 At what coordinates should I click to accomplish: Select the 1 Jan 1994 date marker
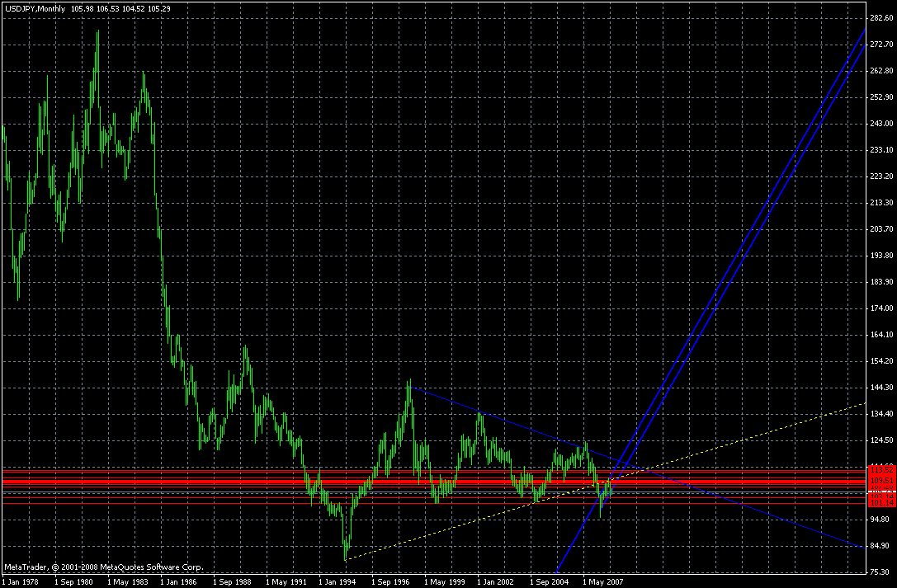339,581
